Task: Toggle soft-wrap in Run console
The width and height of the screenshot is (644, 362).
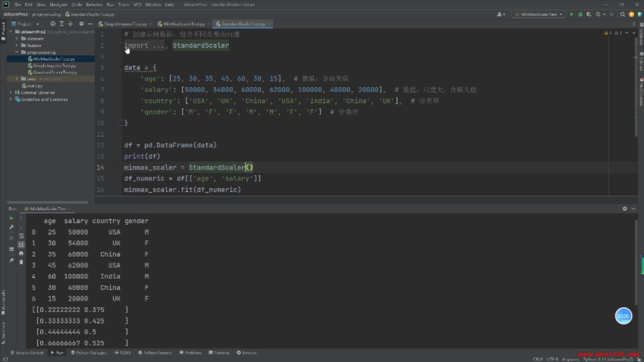Action: tap(21, 236)
